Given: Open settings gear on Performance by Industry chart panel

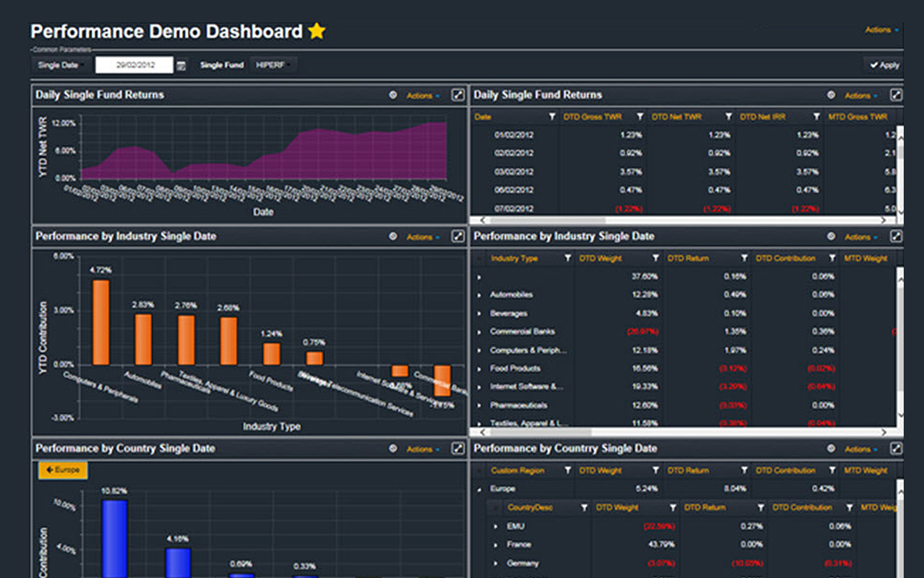Looking at the screenshot, I should [393, 237].
